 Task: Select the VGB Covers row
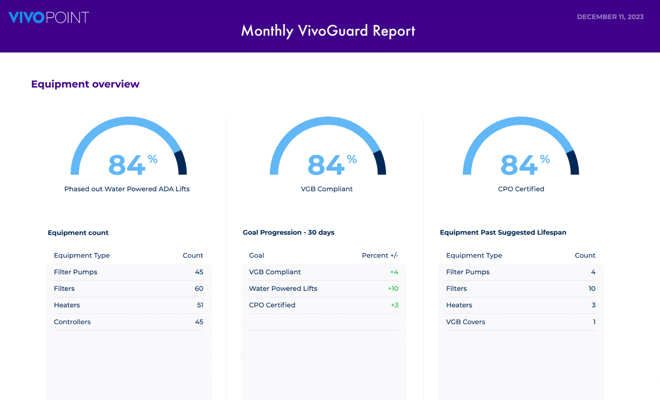521,322
